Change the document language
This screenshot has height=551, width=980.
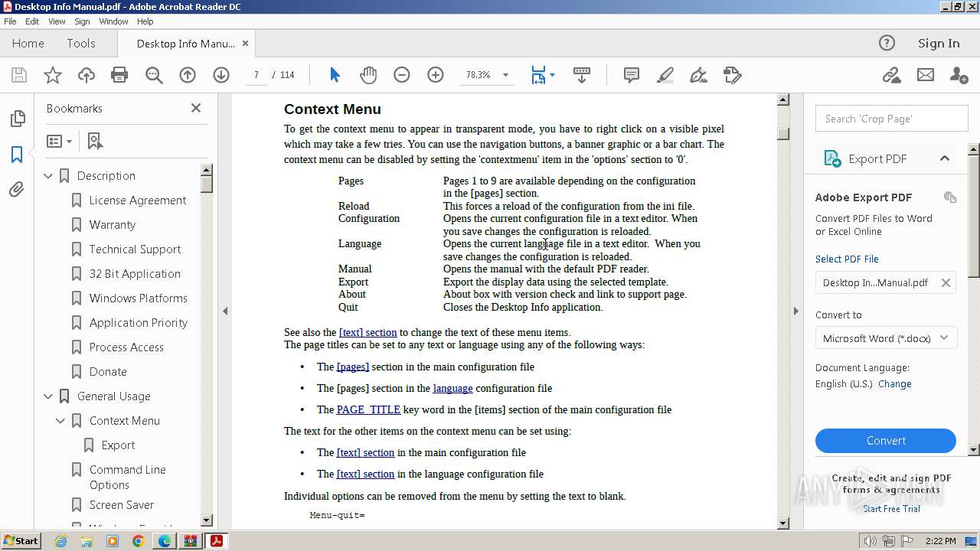tap(894, 384)
